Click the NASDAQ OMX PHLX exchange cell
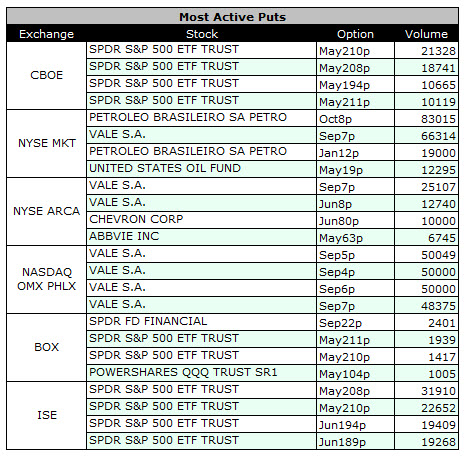465x457 pixels. pos(46,279)
